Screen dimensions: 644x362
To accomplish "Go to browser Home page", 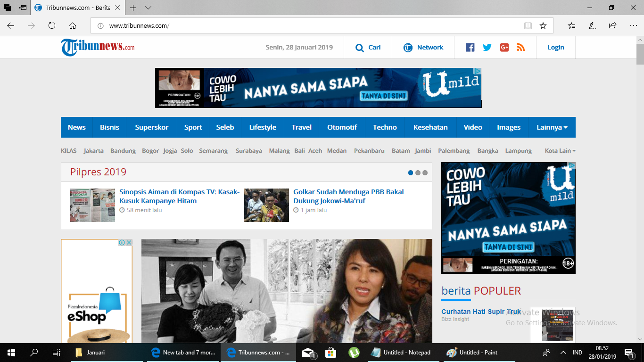I will (73, 25).
